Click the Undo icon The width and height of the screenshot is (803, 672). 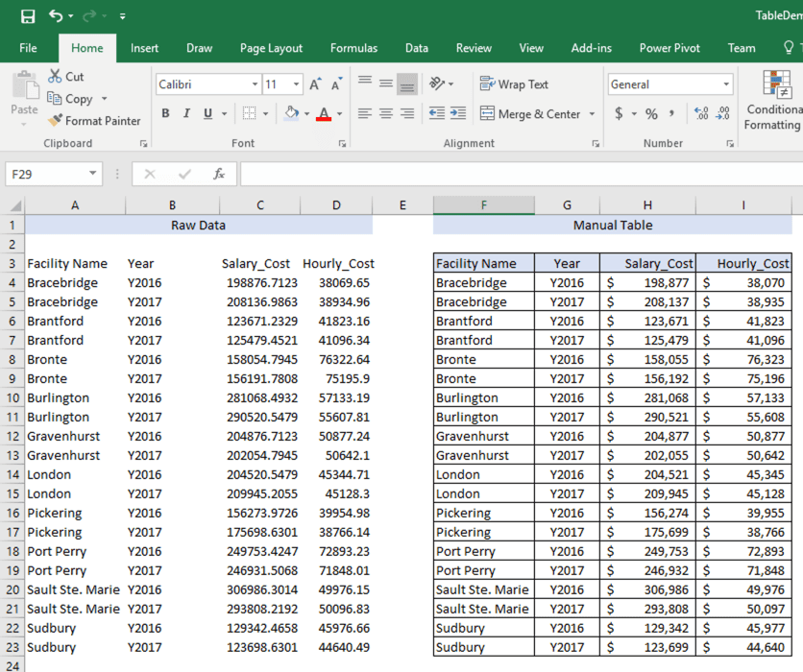[54, 15]
